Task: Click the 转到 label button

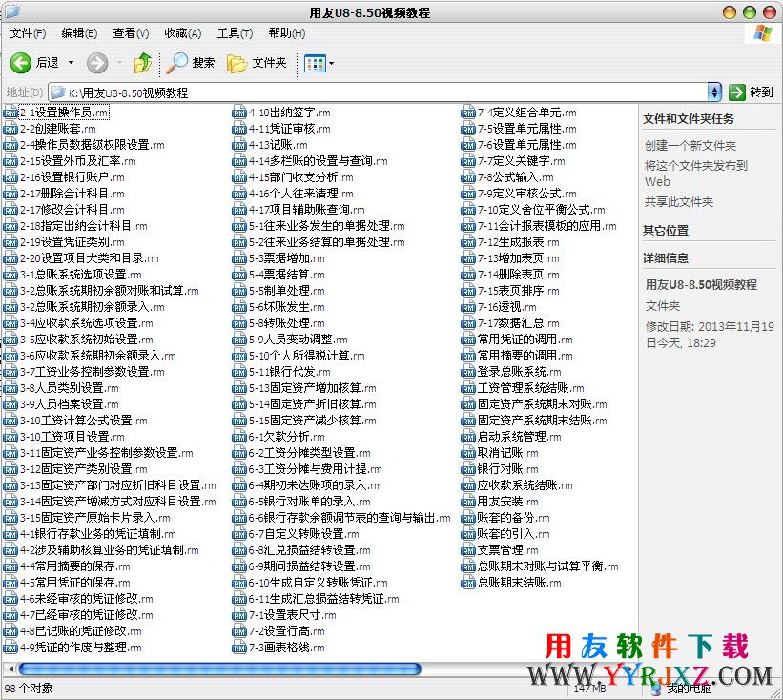Action: tap(761, 93)
